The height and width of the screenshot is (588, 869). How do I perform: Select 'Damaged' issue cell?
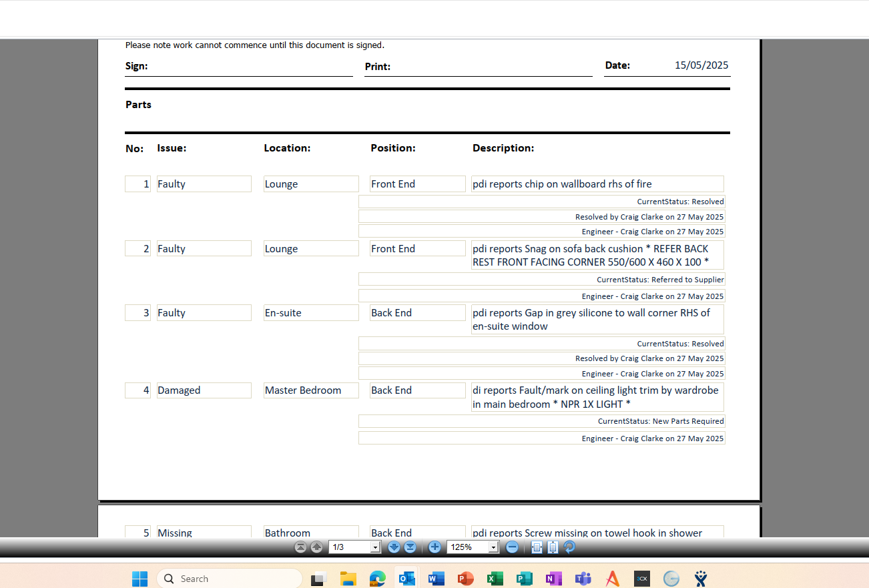tap(204, 390)
